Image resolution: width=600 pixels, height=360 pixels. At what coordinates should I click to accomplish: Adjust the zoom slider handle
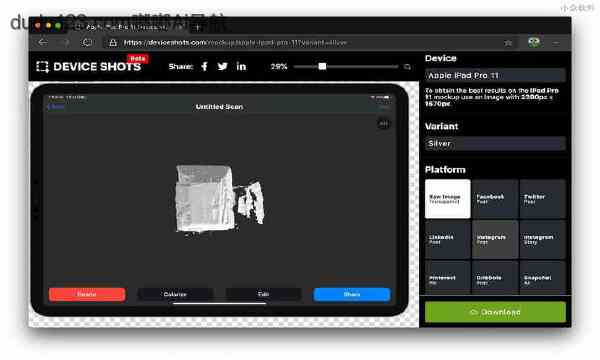point(322,67)
